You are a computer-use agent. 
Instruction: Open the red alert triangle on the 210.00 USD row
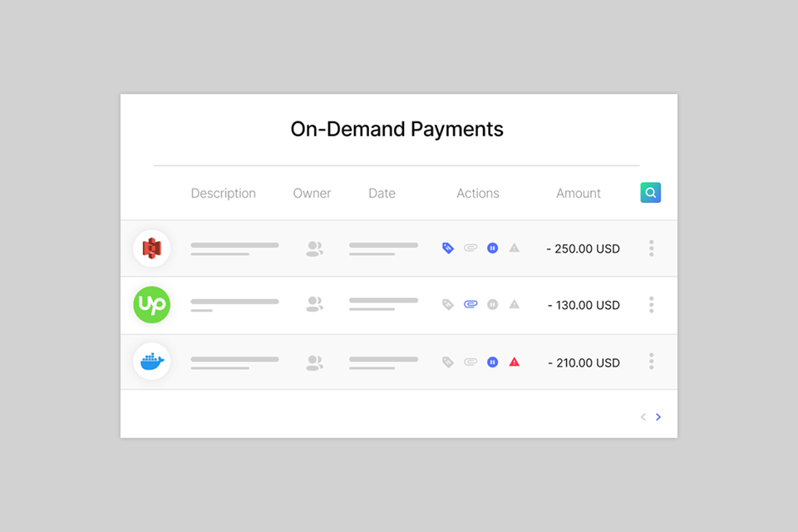pyautogui.click(x=515, y=362)
